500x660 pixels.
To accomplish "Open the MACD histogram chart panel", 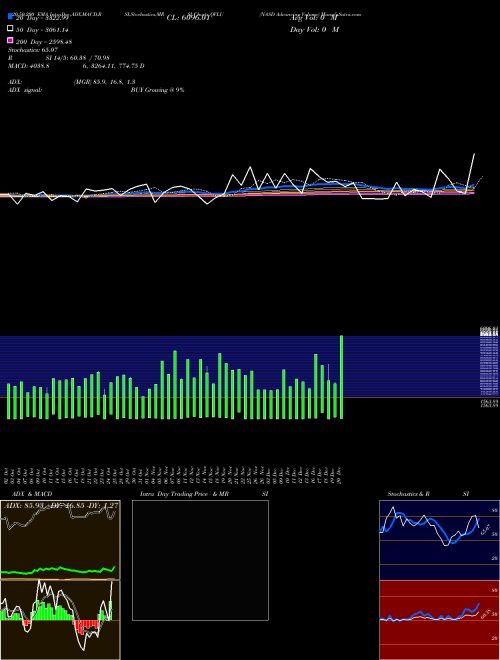I will pos(60,620).
